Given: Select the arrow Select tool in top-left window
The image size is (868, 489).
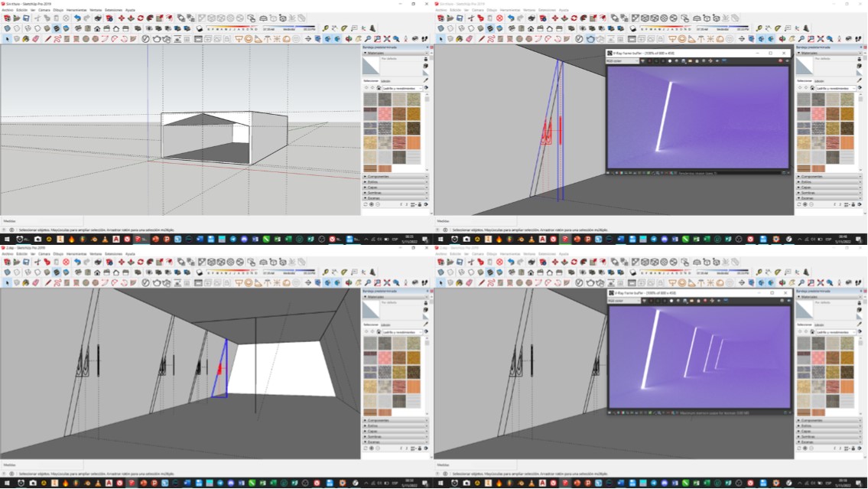Looking at the screenshot, I should (7, 39).
